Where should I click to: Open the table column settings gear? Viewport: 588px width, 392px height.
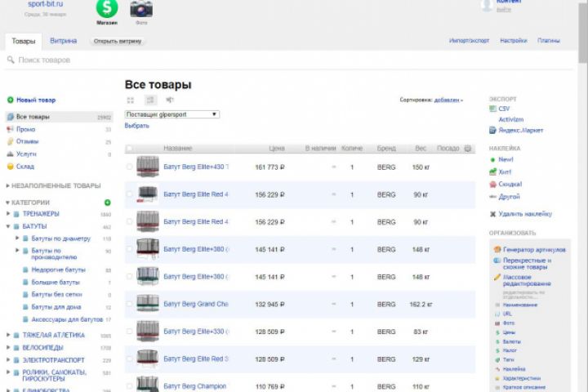468,148
